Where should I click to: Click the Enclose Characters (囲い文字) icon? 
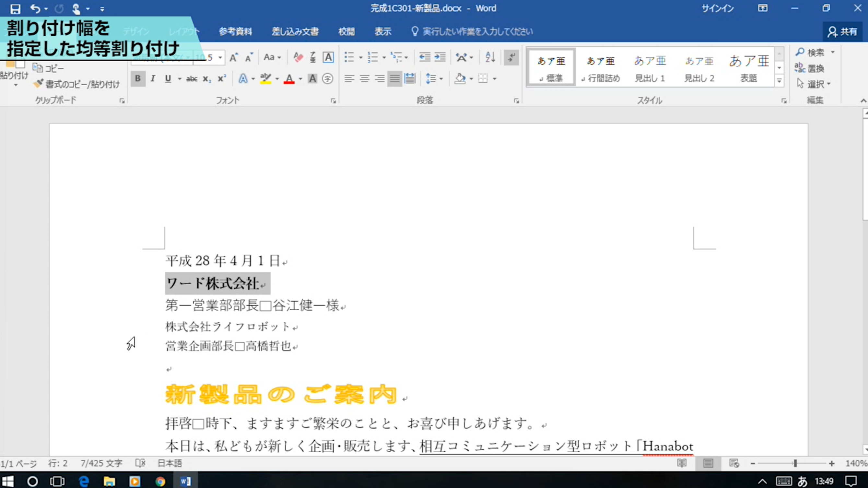327,79
